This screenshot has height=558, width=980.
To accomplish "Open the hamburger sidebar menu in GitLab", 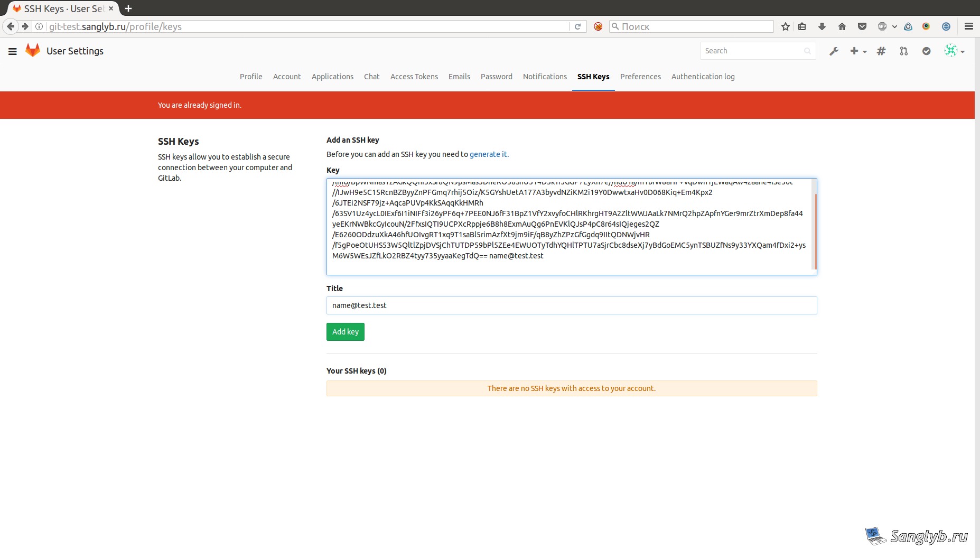I will point(13,51).
